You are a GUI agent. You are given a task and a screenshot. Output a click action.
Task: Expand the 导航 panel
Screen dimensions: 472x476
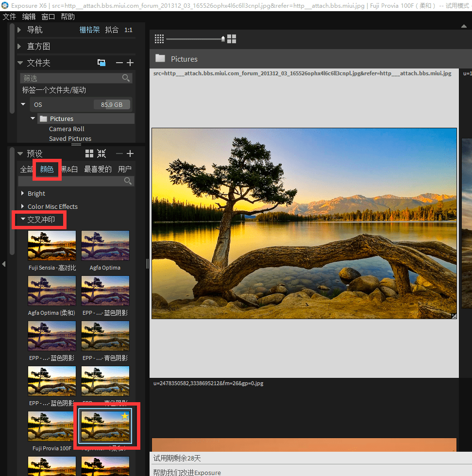(x=19, y=30)
